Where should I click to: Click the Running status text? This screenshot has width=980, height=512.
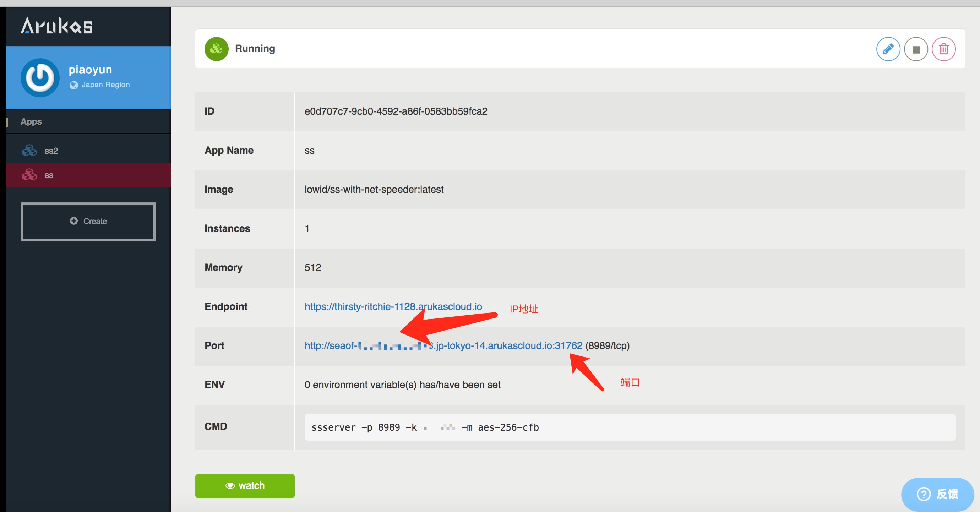pyautogui.click(x=255, y=49)
